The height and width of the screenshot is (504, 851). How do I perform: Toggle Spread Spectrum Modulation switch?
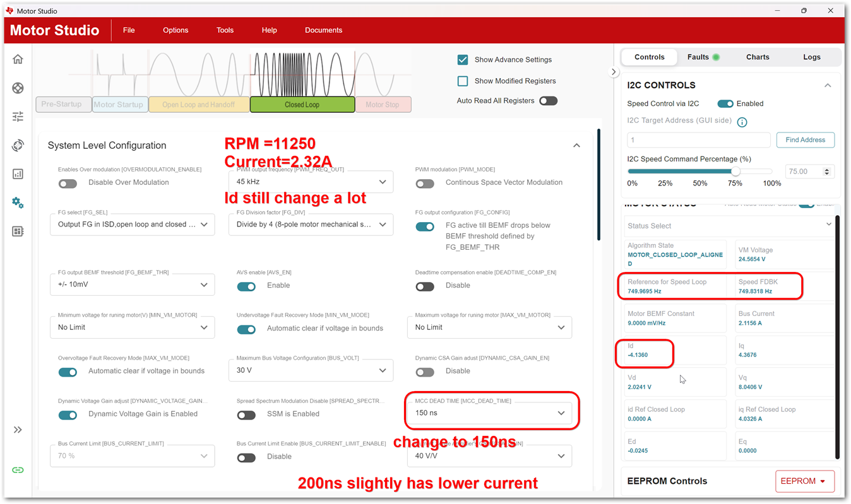pos(246,415)
